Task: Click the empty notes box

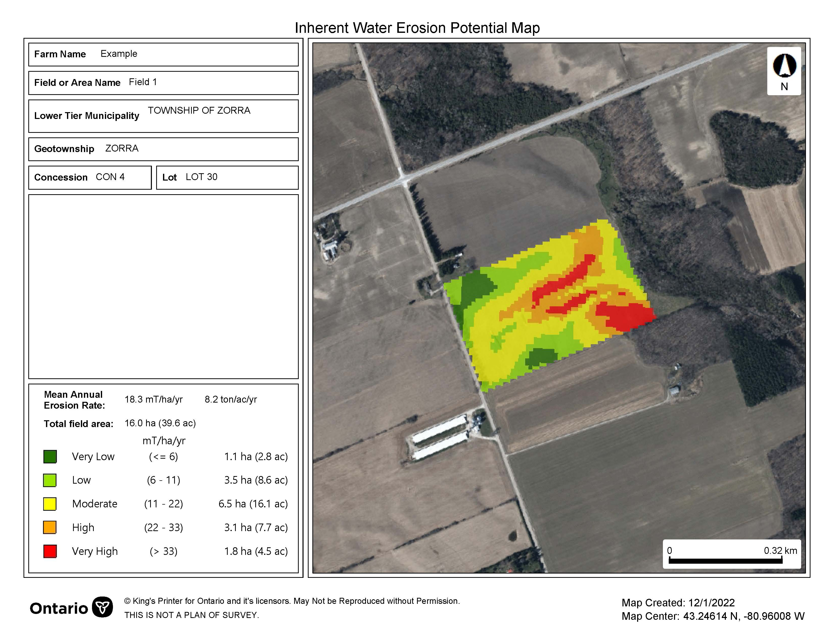Action: pos(164,287)
